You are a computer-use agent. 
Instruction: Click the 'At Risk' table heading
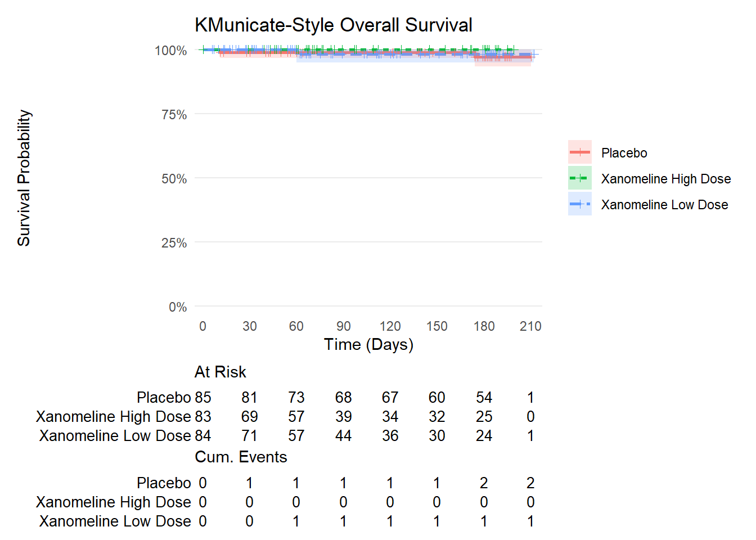pos(220,372)
